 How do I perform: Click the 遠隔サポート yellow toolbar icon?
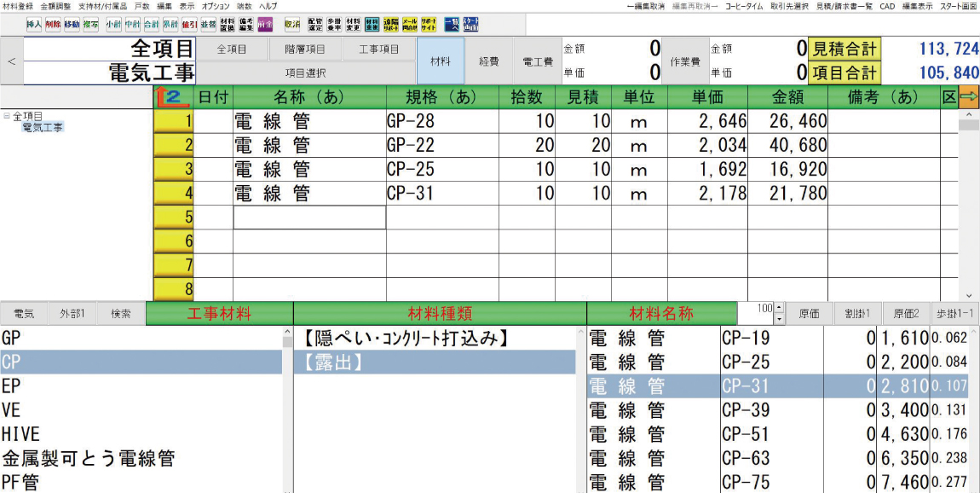tap(390, 25)
